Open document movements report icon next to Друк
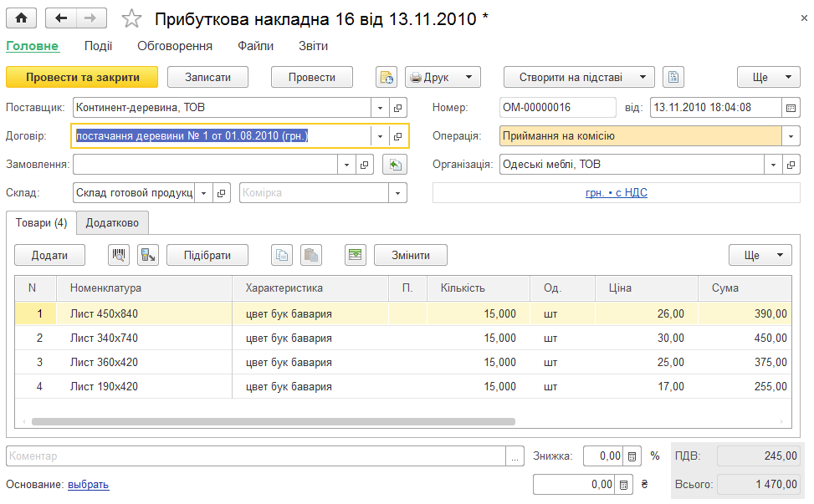The height and width of the screenshot is (504, 814). [x=387, y=77]
